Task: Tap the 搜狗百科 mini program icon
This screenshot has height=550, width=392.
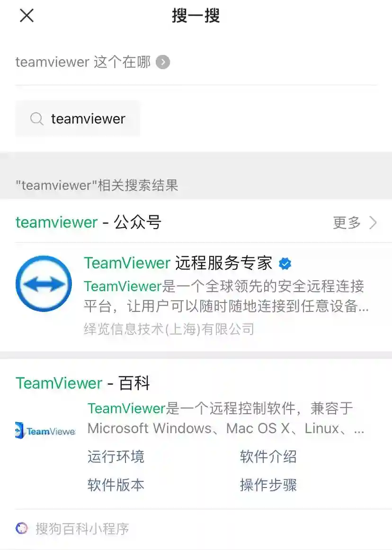Action: coord(21,528)
